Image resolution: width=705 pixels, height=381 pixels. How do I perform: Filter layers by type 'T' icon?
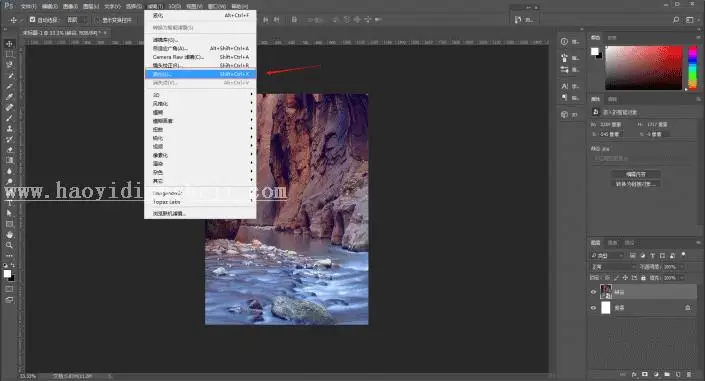tap(652, 255)
